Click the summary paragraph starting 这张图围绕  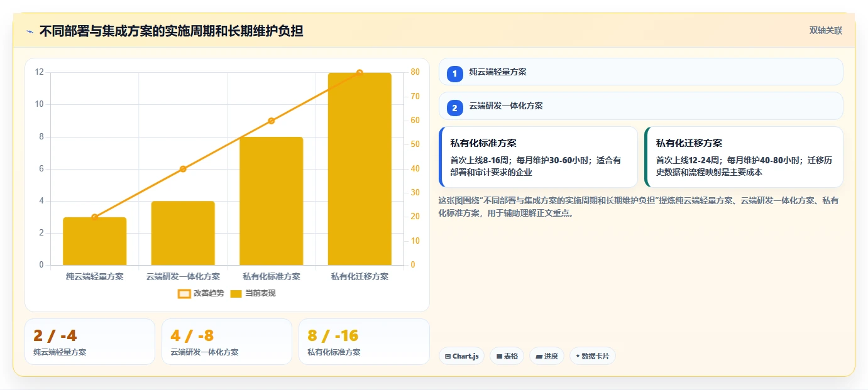tap(638, 207)
